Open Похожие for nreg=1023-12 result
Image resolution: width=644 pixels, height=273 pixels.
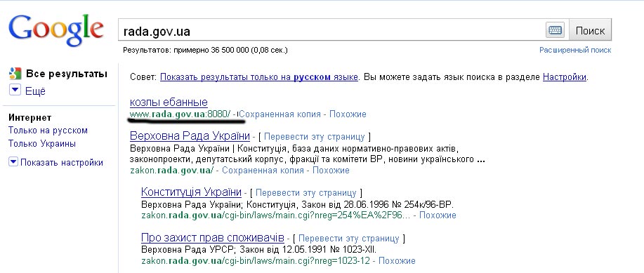point(397,260)
